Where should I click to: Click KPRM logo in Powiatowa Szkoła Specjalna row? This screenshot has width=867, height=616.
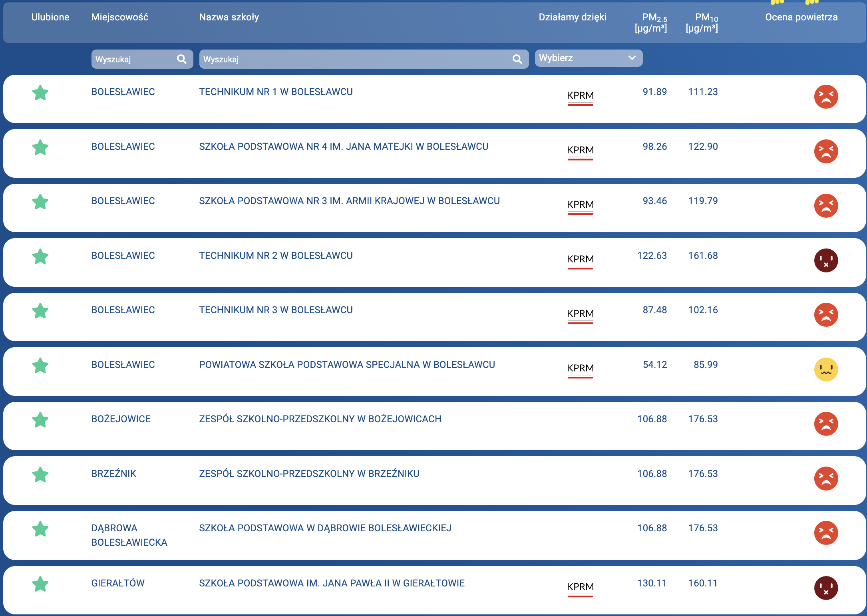pos(581,370)
